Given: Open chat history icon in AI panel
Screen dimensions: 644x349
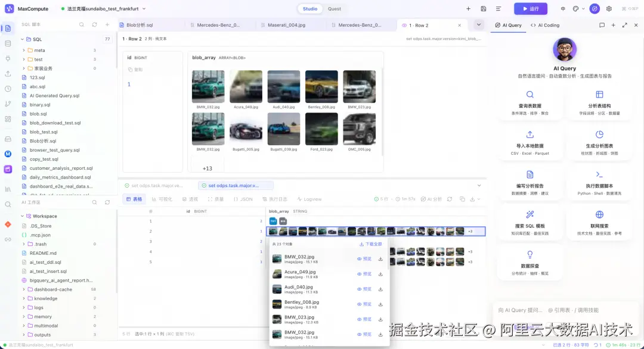Looking at the screenshot, I should tap(602, 25).
